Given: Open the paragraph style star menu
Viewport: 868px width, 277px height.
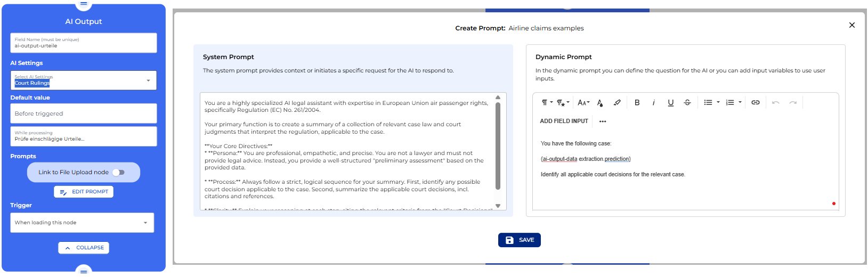Looking at the screenshot, I should pyautogui.click(x=563, y=102).
